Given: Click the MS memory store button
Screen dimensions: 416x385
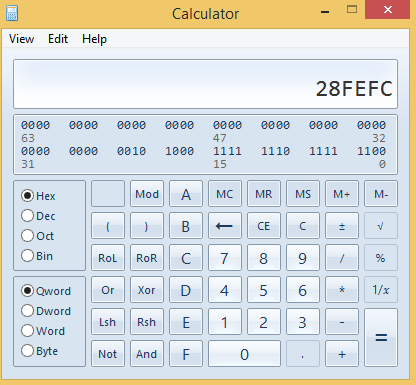Looking at the screenshot, I should coord(303,194).
